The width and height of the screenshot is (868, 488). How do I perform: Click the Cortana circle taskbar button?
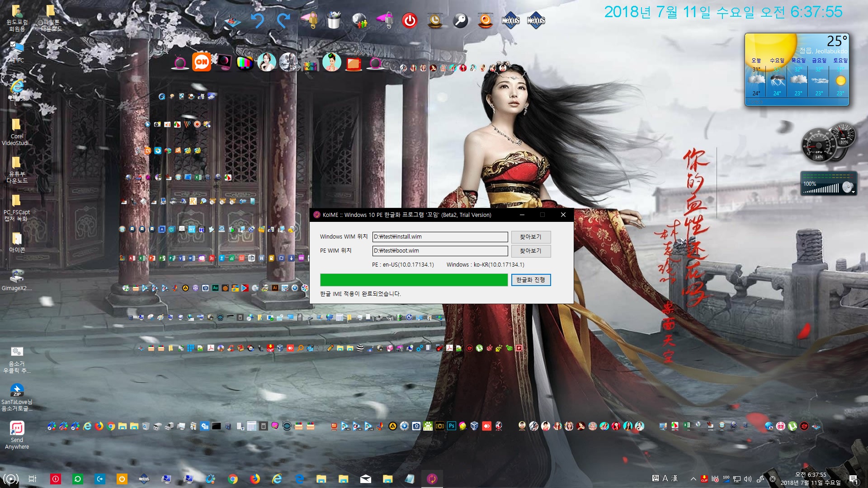click(x=11, y=479)
